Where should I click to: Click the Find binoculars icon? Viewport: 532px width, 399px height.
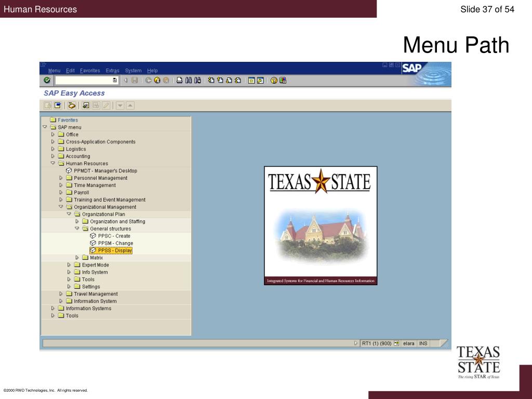[188, 81]
